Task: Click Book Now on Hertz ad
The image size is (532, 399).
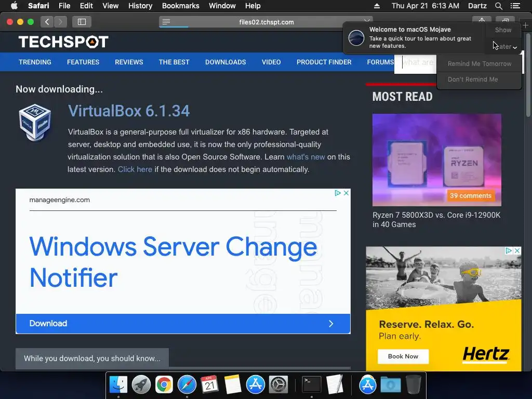Action: pos(403,356)
